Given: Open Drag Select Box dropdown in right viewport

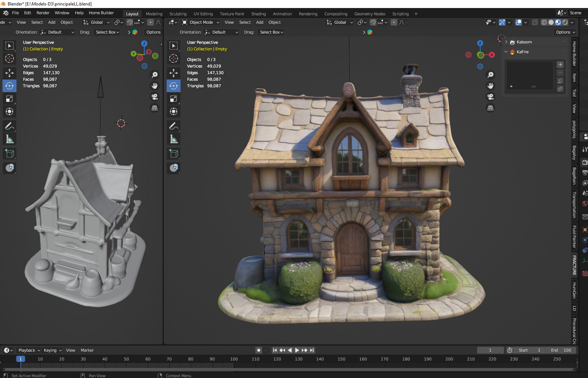Looking at the screenshot, I should tap(271, 32).
